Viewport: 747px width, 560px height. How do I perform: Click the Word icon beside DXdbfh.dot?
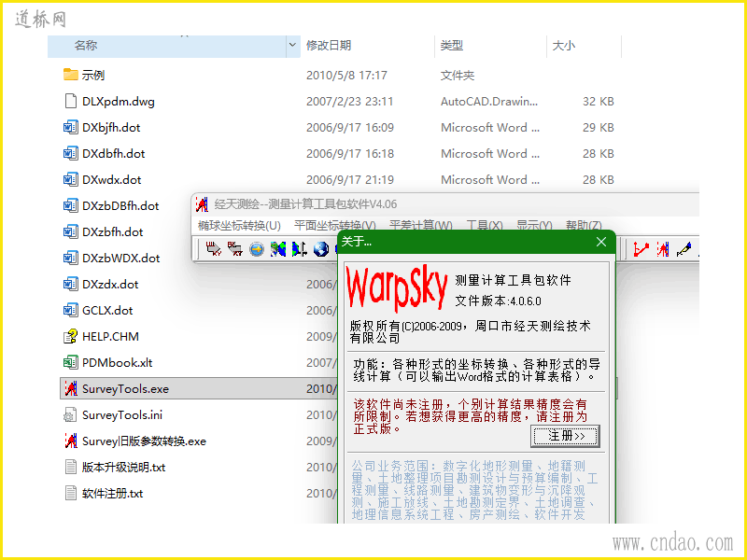tap(71, 153)
